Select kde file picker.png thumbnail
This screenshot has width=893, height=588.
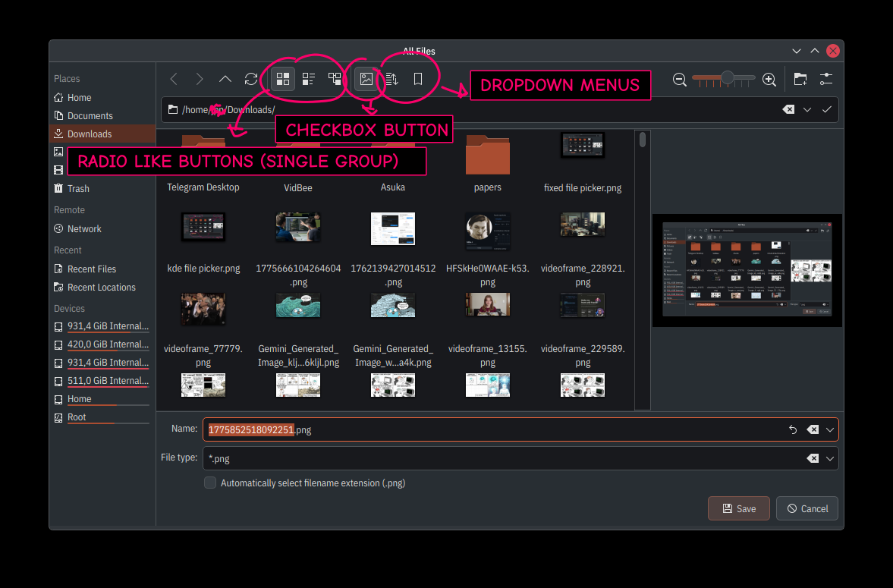(x=203, y=228)
